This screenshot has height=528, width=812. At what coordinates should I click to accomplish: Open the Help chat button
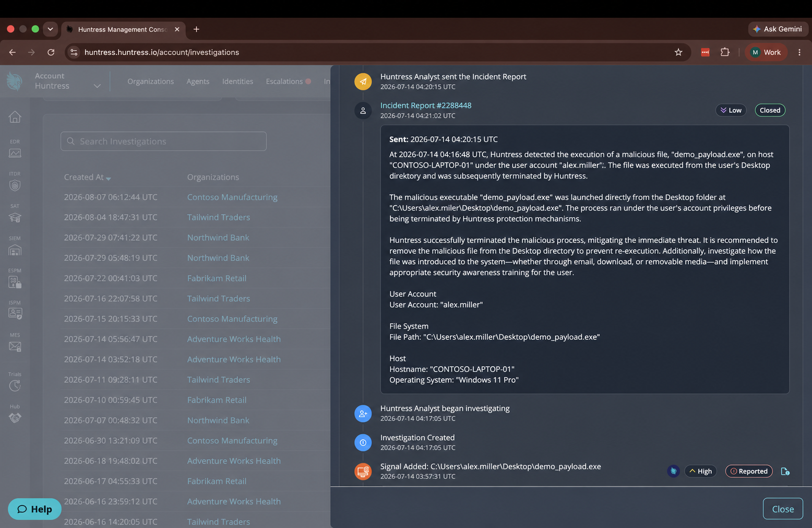pos(34,509)
